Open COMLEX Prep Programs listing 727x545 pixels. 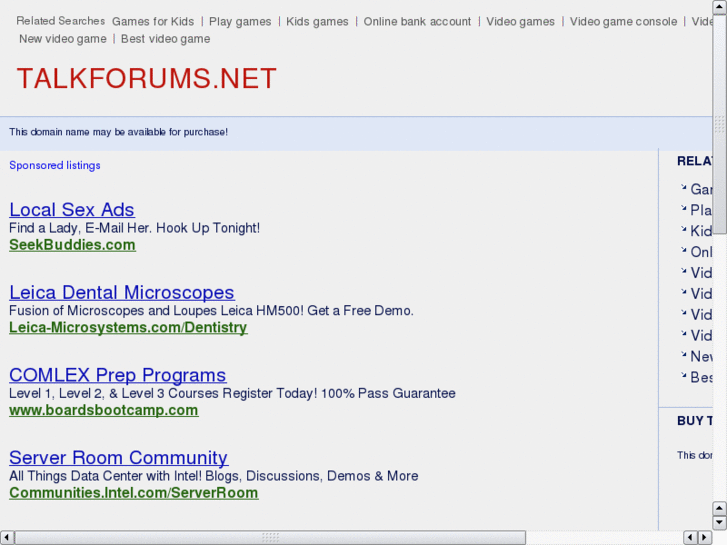[118, 375]
